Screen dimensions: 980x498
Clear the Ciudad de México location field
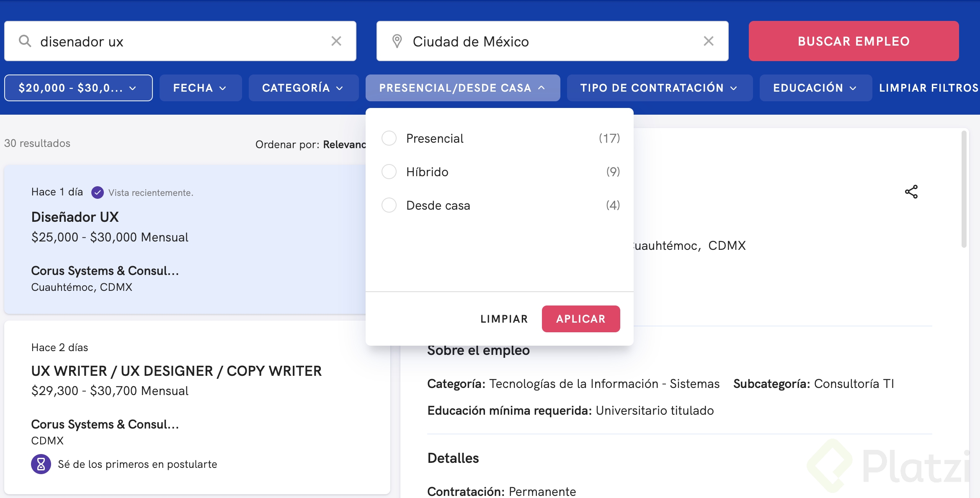point(709,41)
